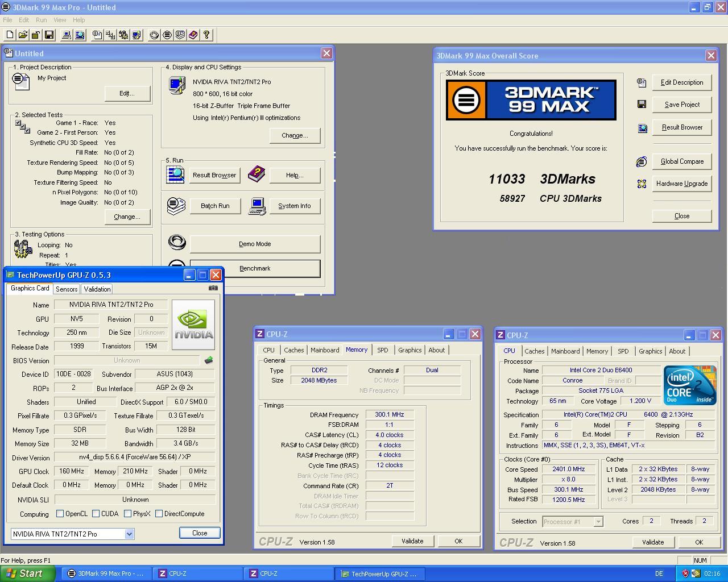
Task: Click the display settings toolbar icon
Action: [x=136, y=35]
